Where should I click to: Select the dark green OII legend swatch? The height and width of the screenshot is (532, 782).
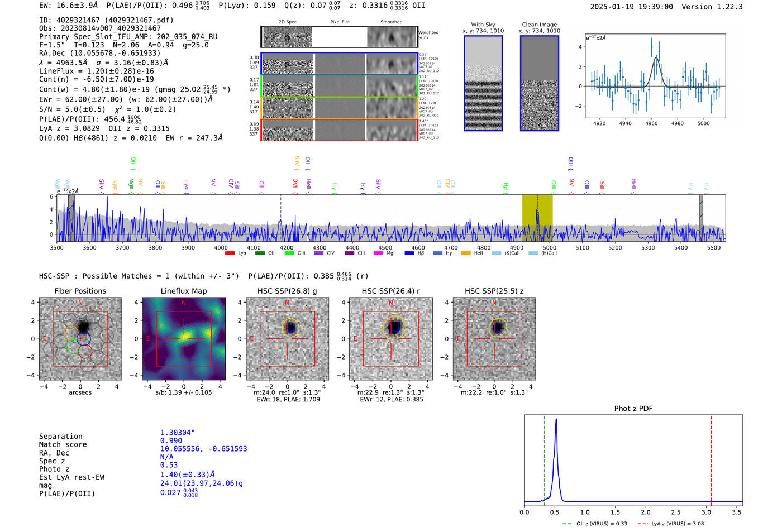(x=260, y=253)
